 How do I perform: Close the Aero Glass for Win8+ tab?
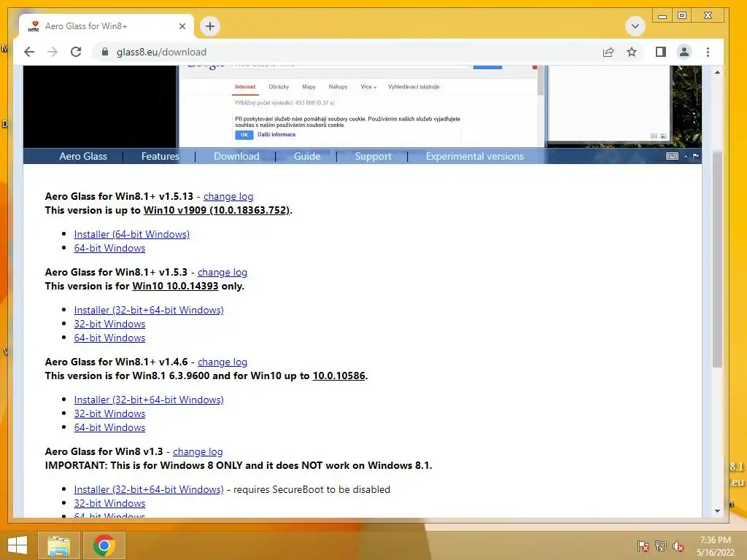(x=182, y=26)
